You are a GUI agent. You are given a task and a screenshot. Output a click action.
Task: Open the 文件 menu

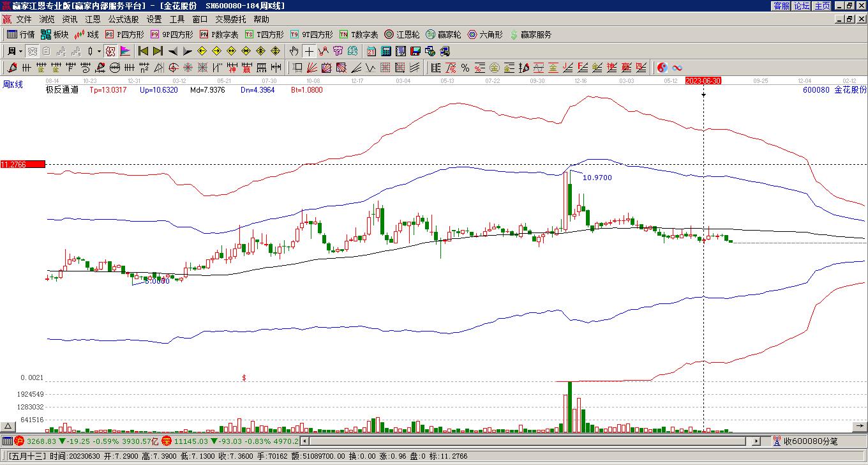point(24,19)
